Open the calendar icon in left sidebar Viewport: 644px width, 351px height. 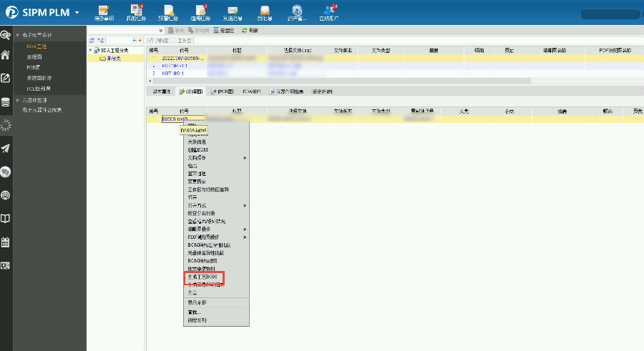coord(6,242)
